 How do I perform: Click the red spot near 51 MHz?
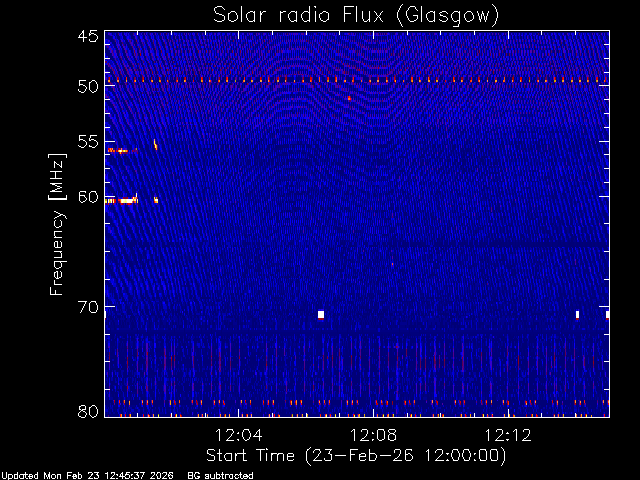(x=349, y=98)
